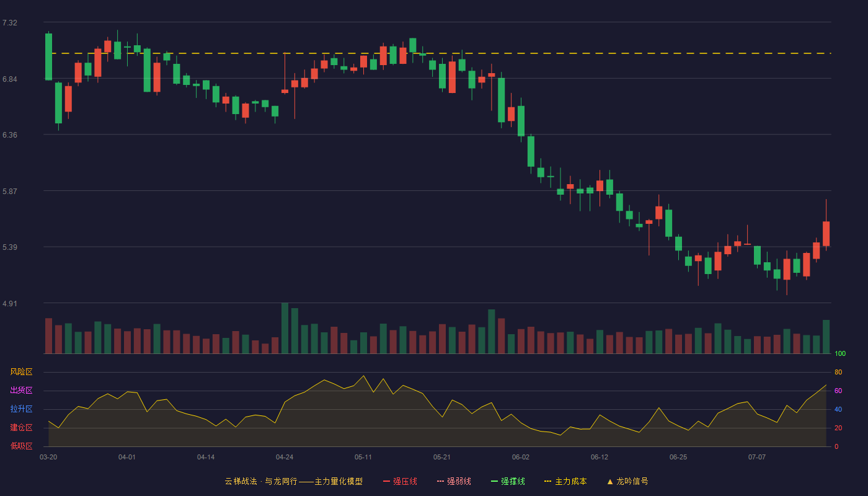Viewport: 868px width, 496px height.
Task: Click the 拉升区 zone label
Action: 21,409
